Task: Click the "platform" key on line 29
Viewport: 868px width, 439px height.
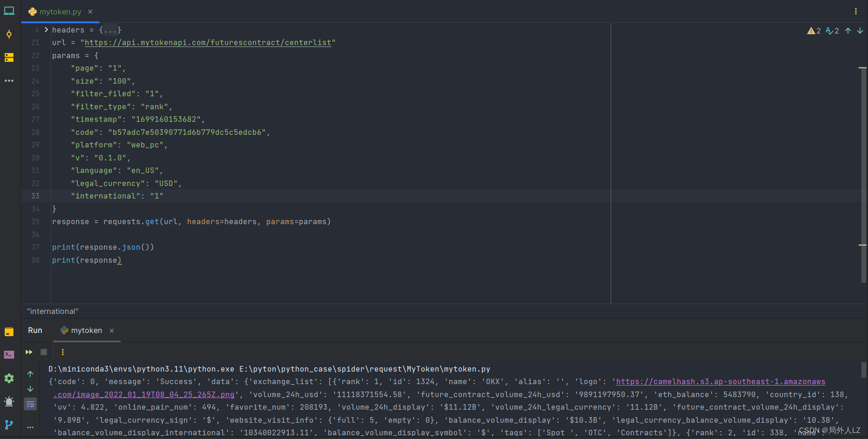Action: [x=94, y=145]
